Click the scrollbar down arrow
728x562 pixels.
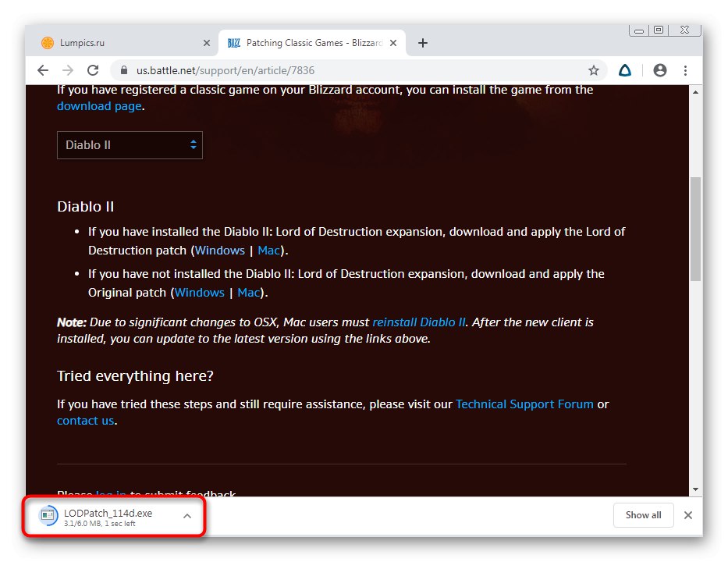click(695, 489)
